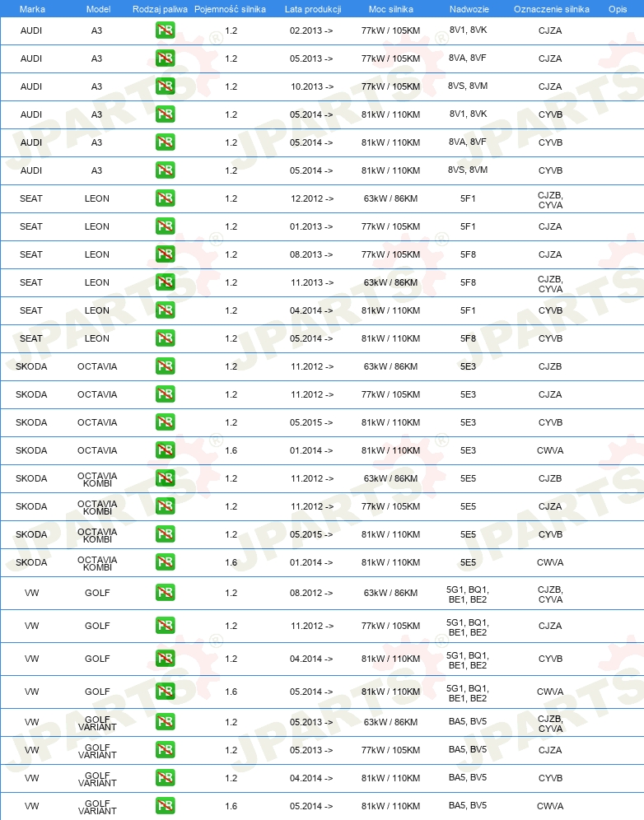Click fuel icon for GOLF VARIANT 1.6 CWVA
The image size is (644, 820).
(165, 806)
